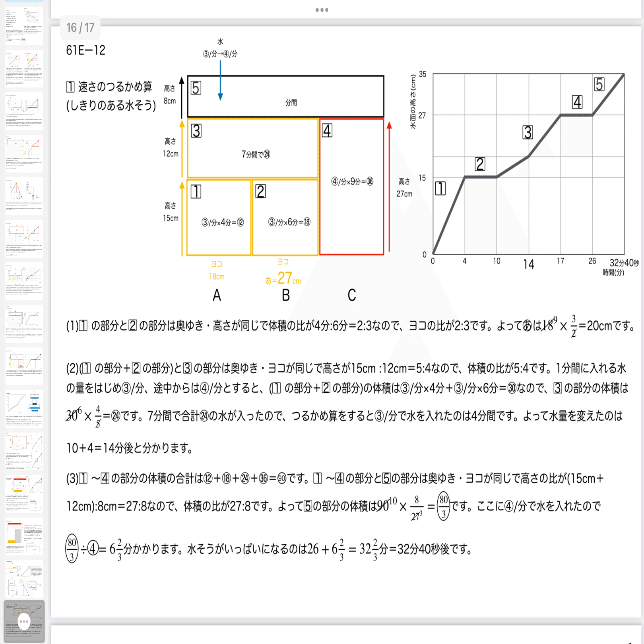Open page 6 thumbnail in sidebar

pyautogui.click(x=24, y=196)
